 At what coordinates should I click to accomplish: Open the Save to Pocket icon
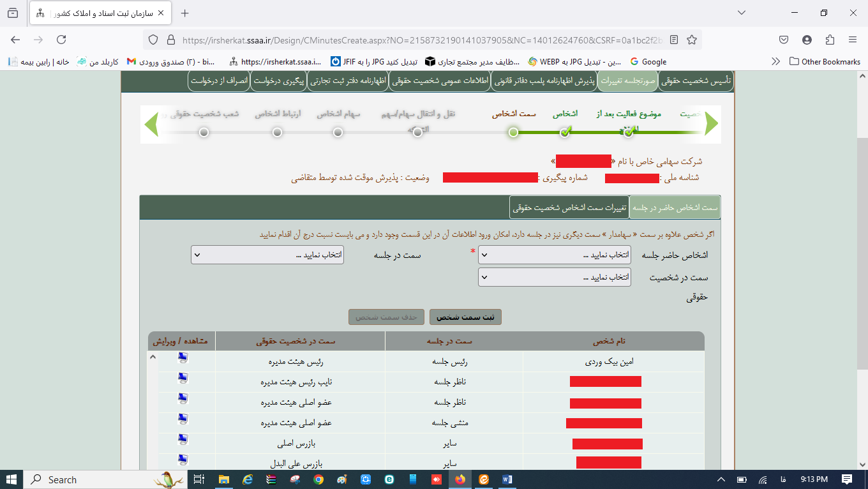pos(784,40)
